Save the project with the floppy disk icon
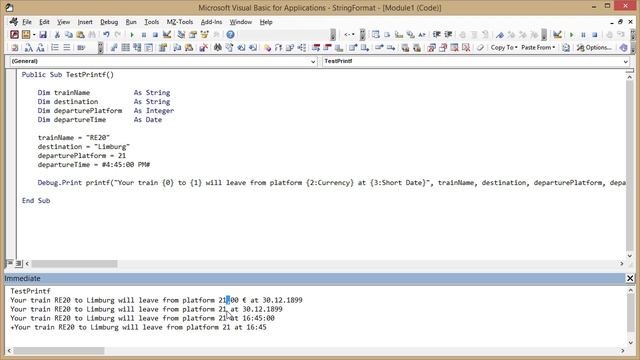Viewport: 640px width, 360px height. click(43, 35)
